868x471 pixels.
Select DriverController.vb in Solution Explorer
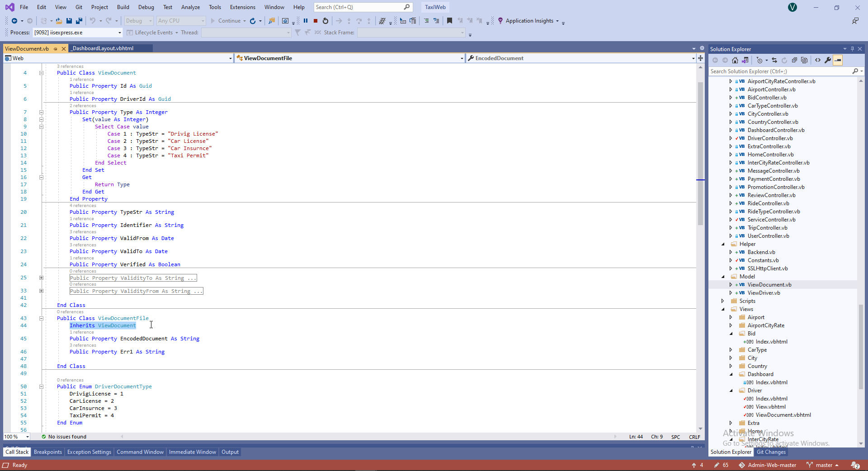point(770,138)
